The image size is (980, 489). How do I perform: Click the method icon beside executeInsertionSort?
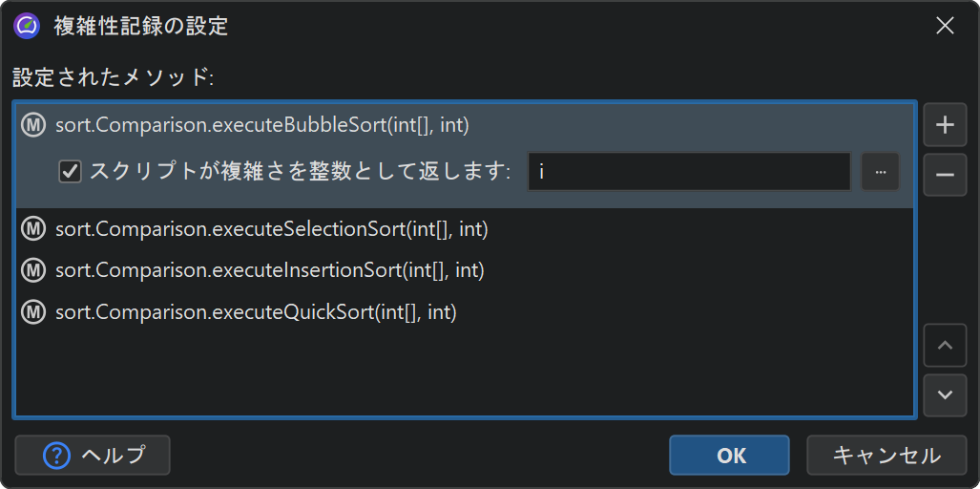[34, 270]
